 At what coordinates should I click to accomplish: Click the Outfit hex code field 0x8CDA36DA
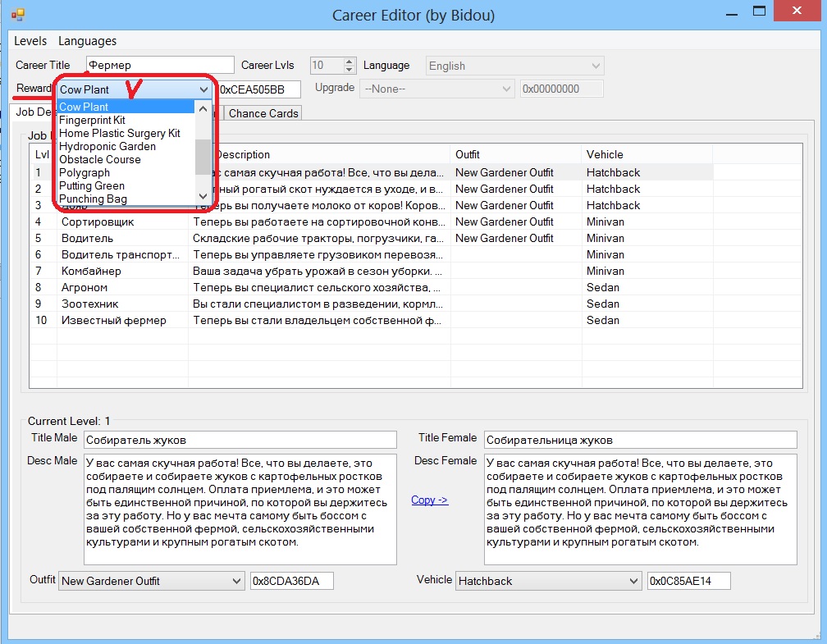(291, 581)
